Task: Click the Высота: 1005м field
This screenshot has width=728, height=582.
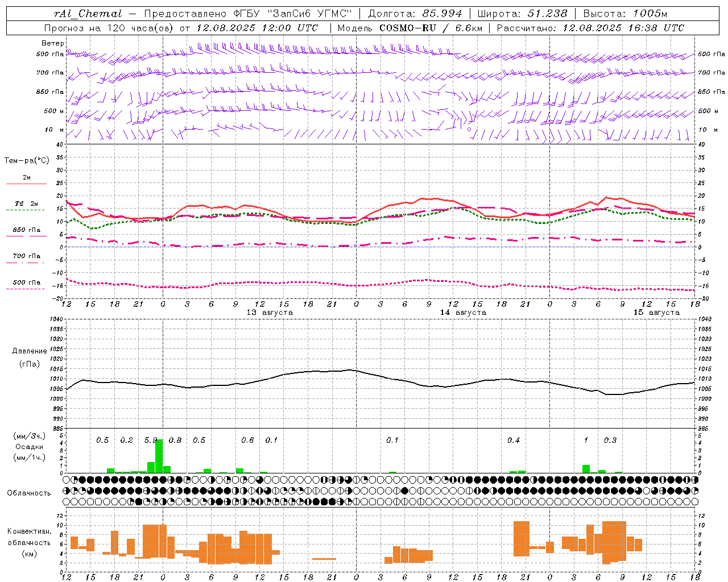Action: point(624,14)
